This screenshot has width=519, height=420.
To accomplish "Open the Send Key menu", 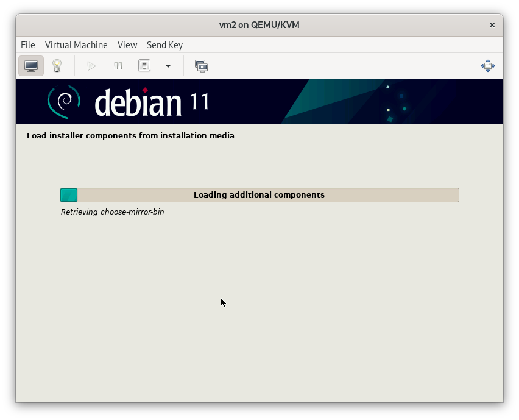I will coord(164,45).
